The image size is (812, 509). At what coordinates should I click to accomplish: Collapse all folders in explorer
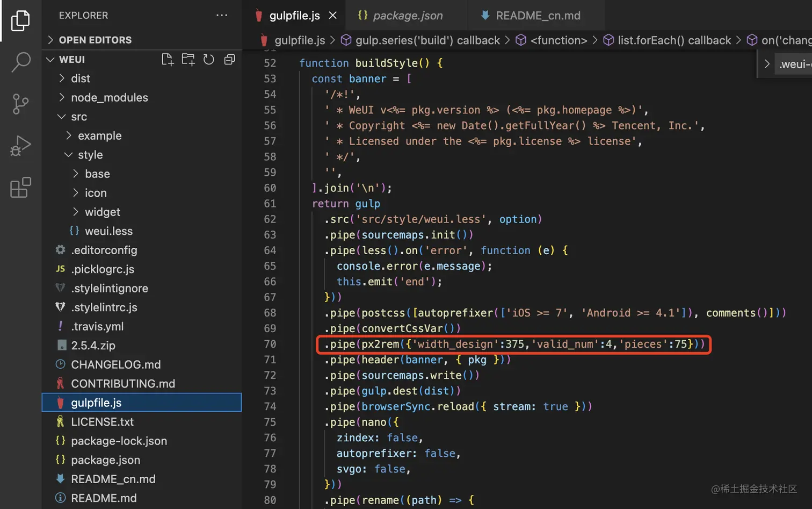coord(229,60)
